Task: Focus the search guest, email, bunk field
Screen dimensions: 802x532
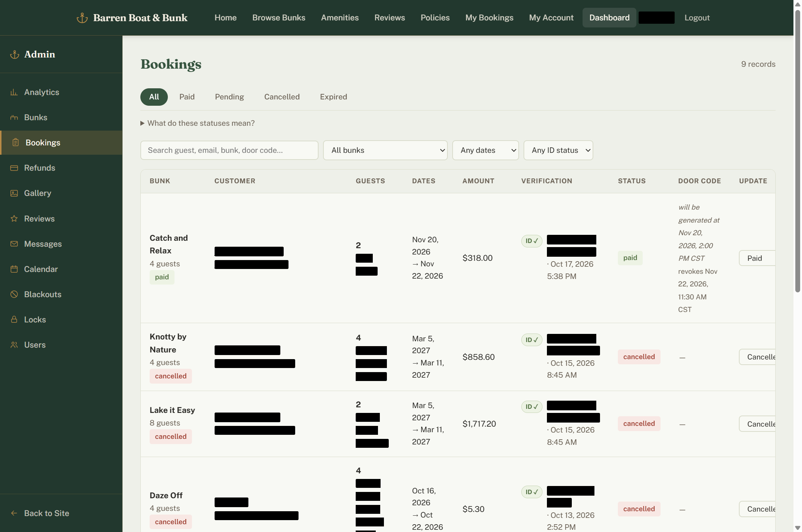Action: tap(229, 150)
